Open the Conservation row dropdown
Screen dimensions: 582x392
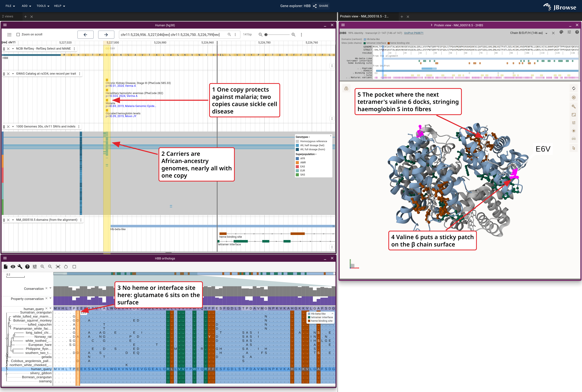pos(50,288)
